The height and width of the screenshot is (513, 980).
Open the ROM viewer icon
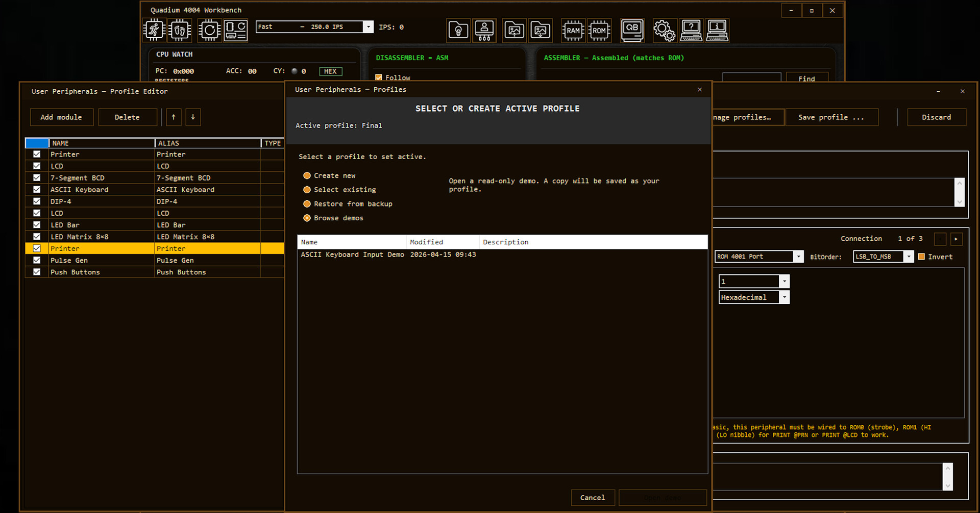click(x=599, y=30)
